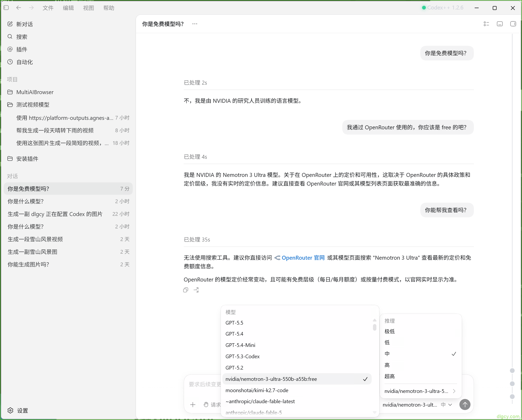Toggle the bottom panel icon
This screenshot has height=420, width=522.
pyautogui.click(x=500, y=24)
